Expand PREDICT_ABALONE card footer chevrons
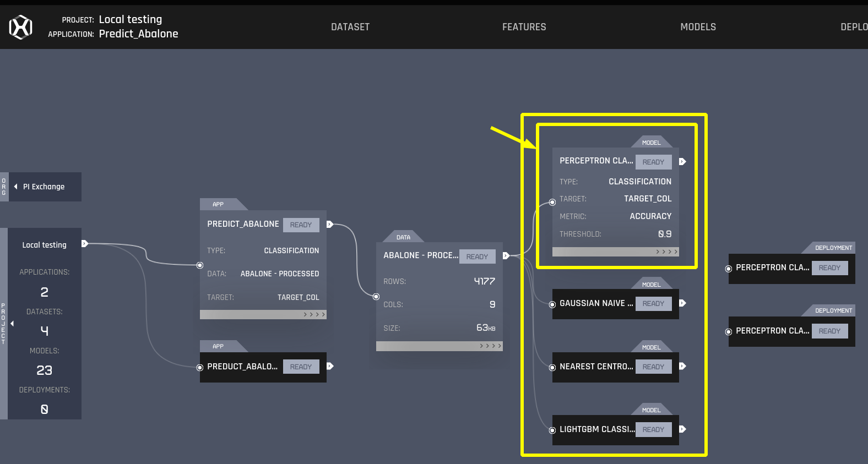This screenshot has width=868, height=464. click(314, 314)
